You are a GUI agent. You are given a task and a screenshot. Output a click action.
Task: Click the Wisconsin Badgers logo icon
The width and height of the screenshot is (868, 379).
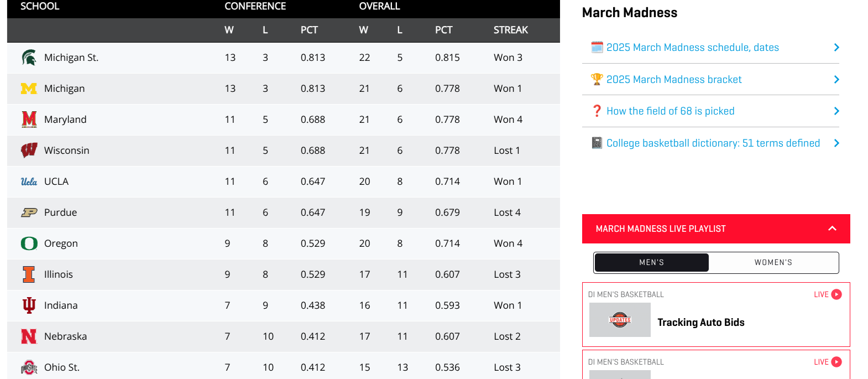(x=29, y=150)
